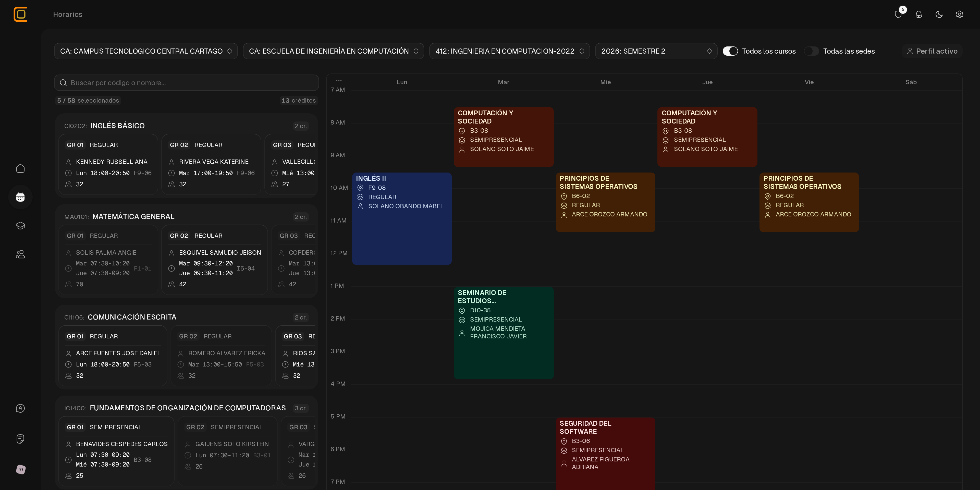Image resolution: width=980 pixels, height=490 pixels.
Task: Click the three dots above time column
Action: pos(339,80)
